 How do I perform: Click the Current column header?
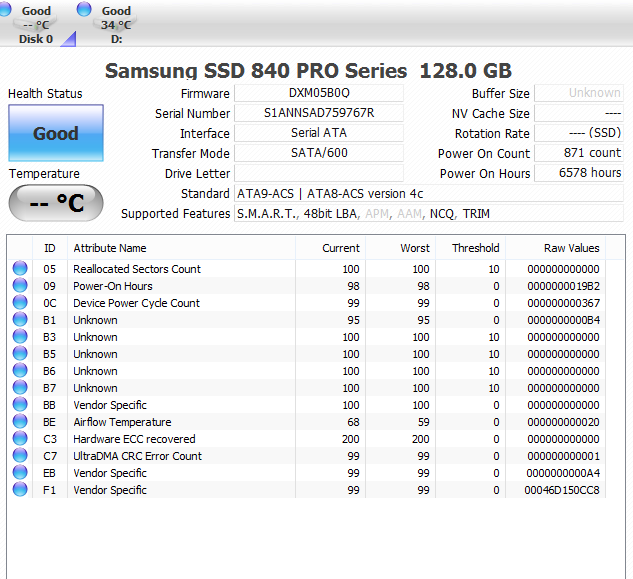point(331,248)
